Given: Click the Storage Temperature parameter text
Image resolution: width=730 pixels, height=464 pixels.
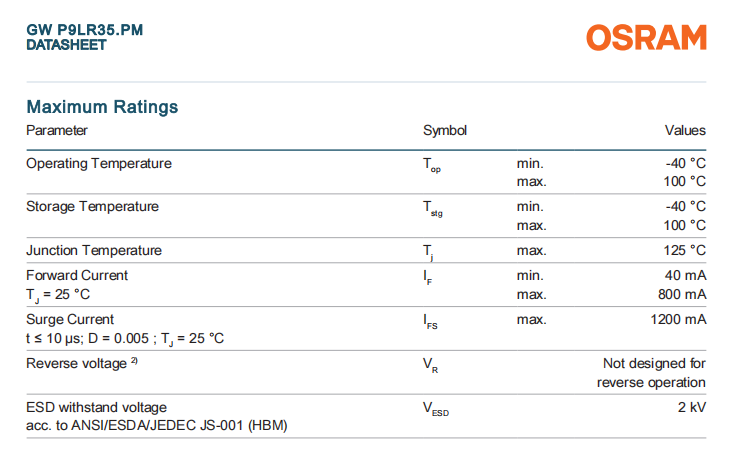Looking at the screenshot, I should tap(92, 206).
